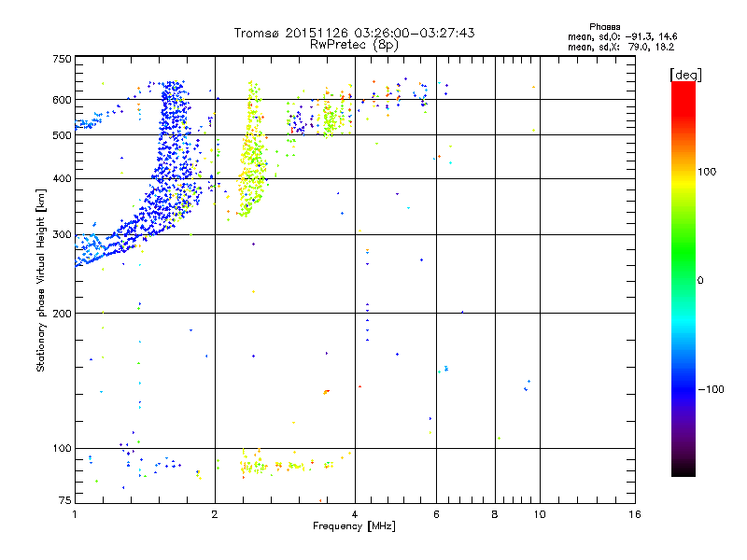Click the y-axis tick label '600'
The image size is (747, 560).
click(62, 100)
